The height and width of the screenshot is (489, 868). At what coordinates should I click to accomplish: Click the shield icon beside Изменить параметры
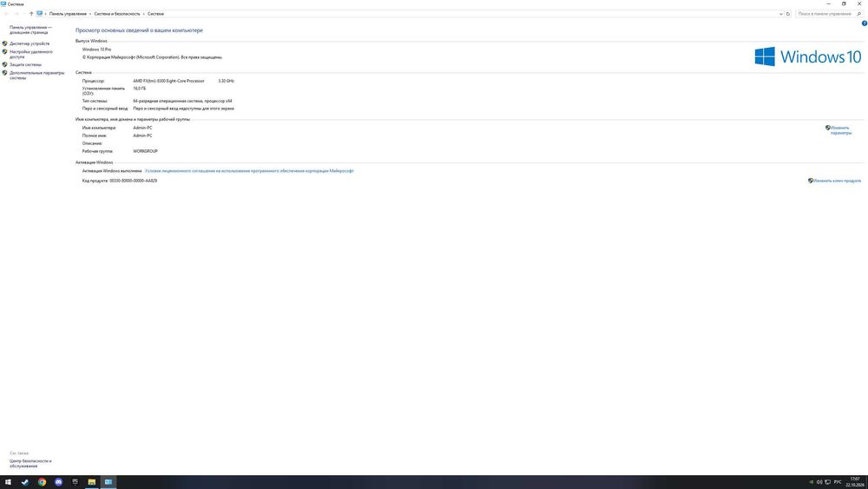pos(827,128)
